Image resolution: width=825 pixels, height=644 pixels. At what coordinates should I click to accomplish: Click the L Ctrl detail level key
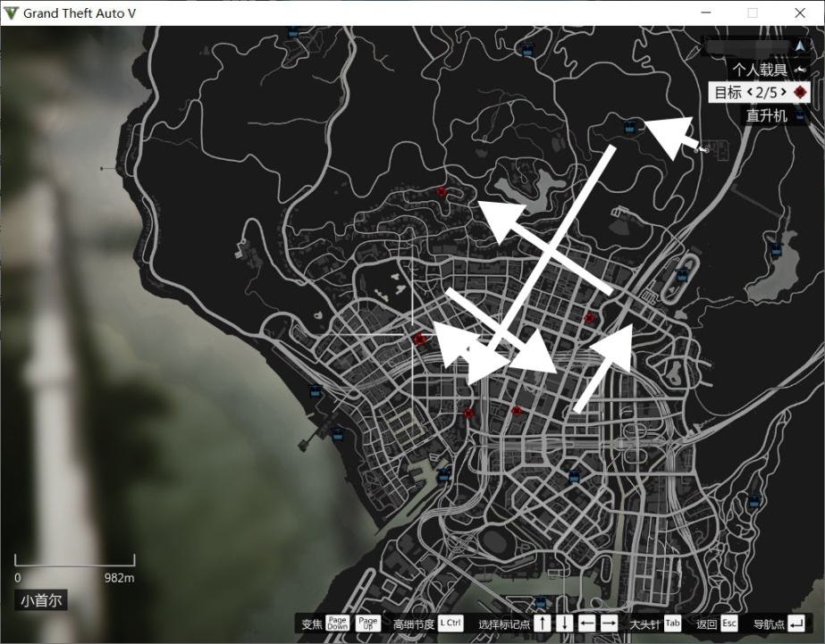click(450, 623)
